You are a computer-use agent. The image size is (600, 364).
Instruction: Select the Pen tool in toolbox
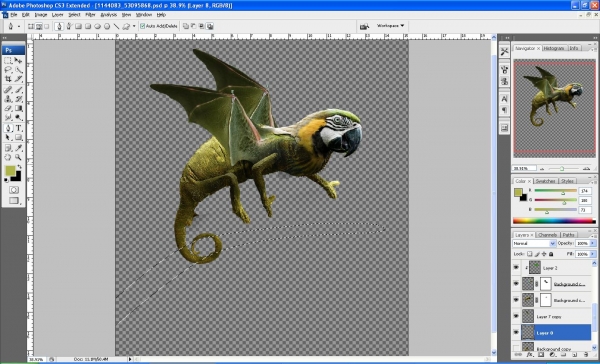coord(8,128)
